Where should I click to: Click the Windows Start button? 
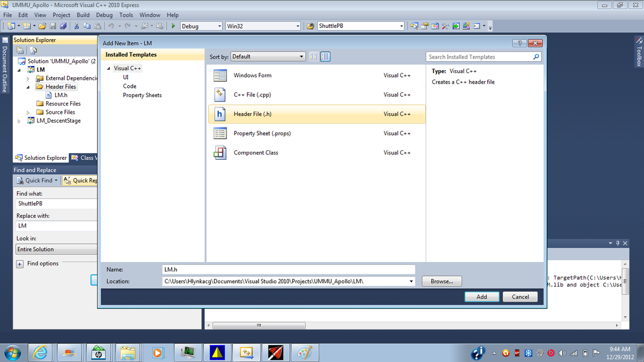click(12, 352)
